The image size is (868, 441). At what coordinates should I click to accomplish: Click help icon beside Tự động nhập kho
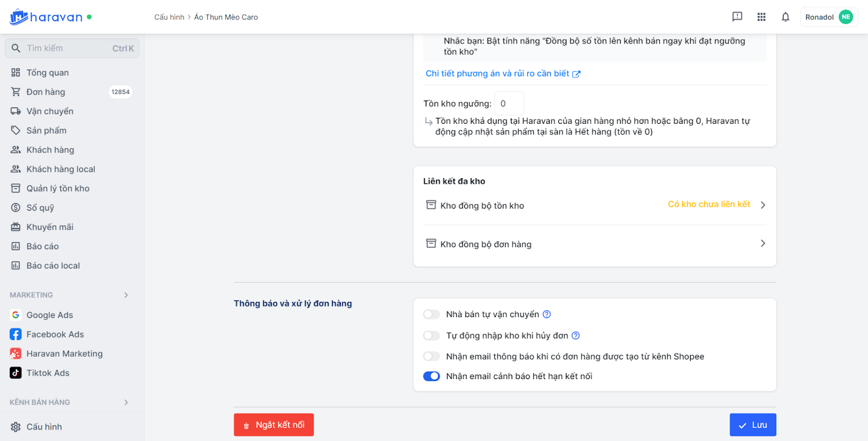tap(576, 336)
